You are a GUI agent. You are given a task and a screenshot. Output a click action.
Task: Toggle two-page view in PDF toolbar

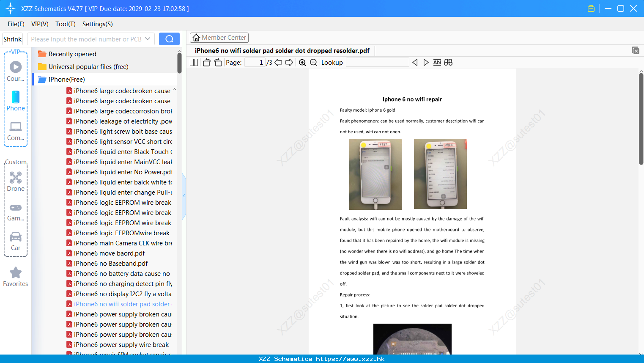click(x=194, y=63)
